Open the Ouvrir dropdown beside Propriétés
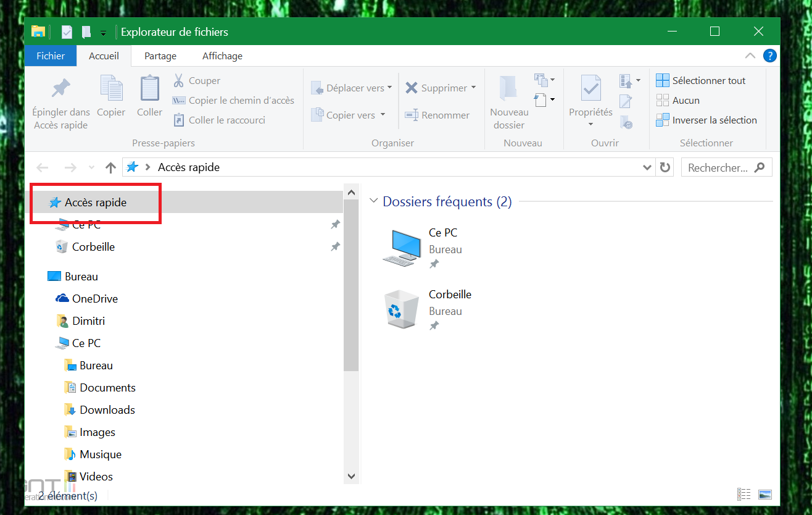The image size is (812, 515). click(x=630, y=81)
